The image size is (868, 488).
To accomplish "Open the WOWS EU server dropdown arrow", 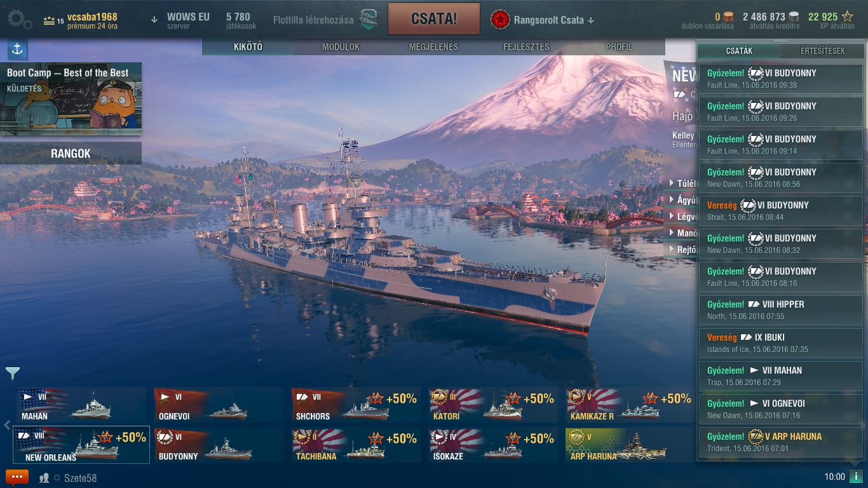I will [x=154, y=20].
